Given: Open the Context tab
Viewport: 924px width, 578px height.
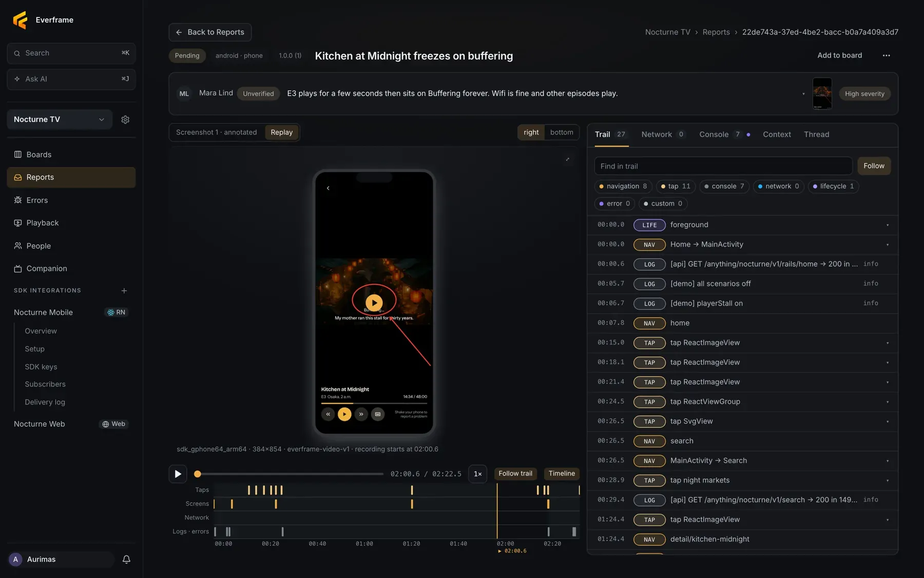Looking at the screenshot, I should (x=777, y=135).
